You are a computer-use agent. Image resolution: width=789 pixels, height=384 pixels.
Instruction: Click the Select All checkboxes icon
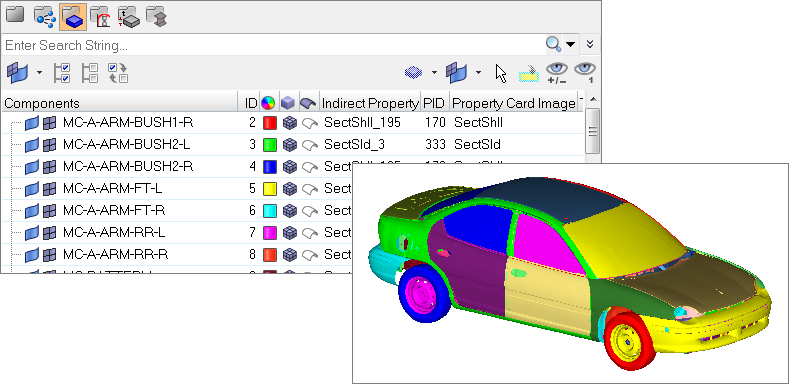click(x=62, y=73)
